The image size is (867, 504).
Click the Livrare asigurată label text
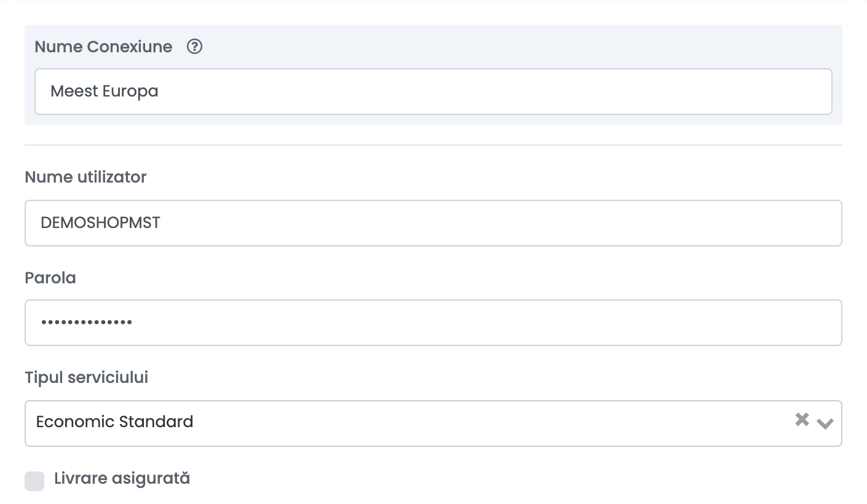122,478
